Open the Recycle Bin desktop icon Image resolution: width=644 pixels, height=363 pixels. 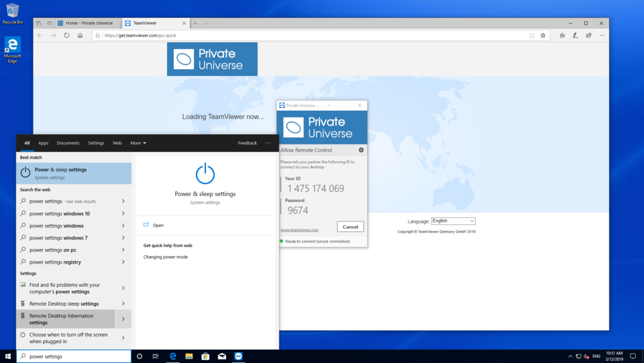[12, 13]
